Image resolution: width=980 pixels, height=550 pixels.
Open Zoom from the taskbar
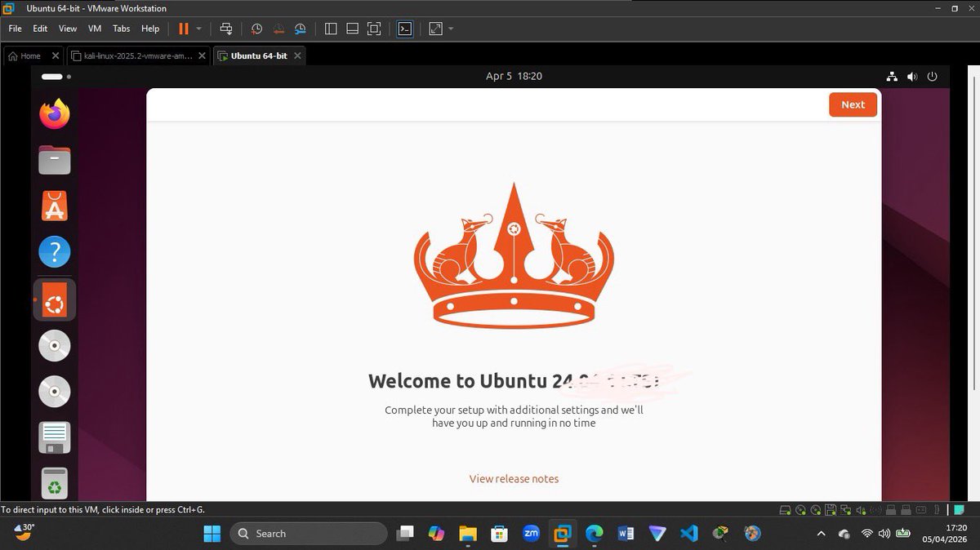(531, 534)
